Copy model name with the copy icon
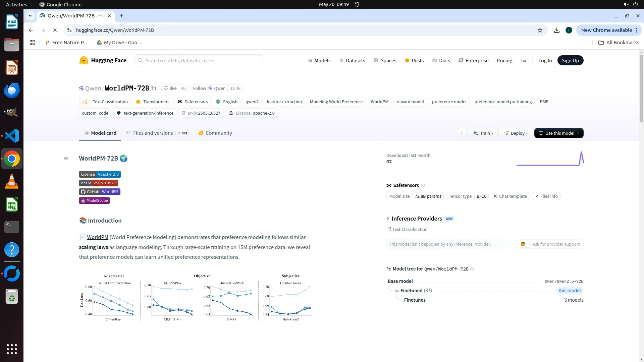 [154, 88]
